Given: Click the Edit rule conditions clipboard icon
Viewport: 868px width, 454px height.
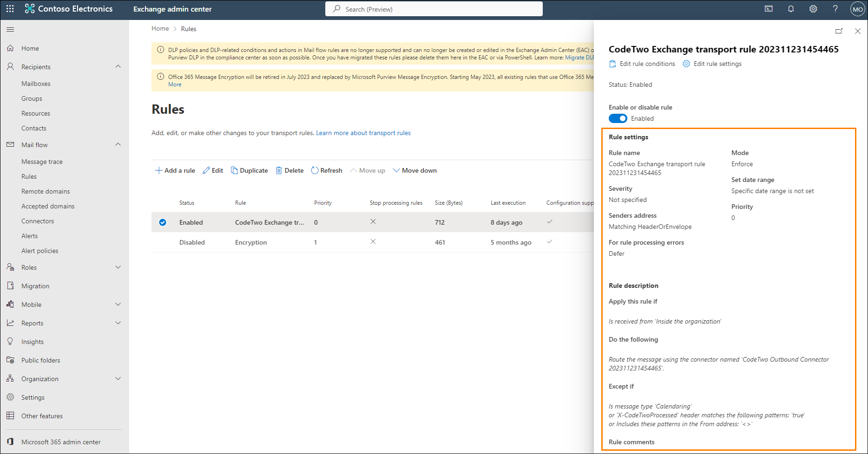Looking at the screenshot, I should (612, 64).
